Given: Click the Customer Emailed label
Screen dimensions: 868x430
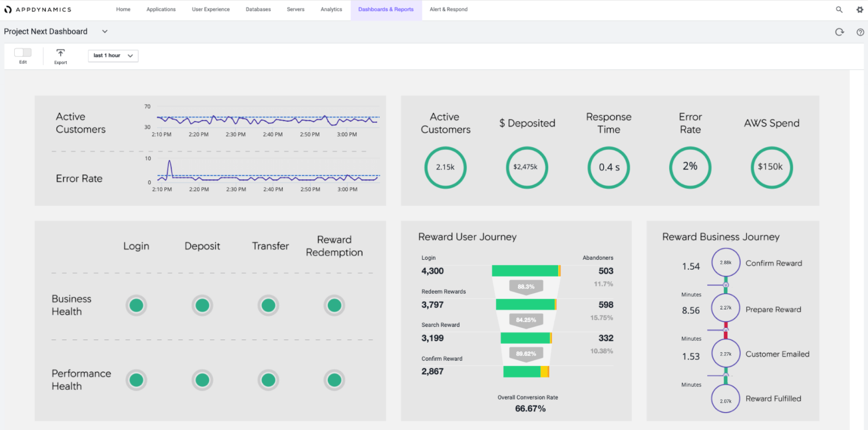Looking at the screenshot, I should [x=778, y=354].
